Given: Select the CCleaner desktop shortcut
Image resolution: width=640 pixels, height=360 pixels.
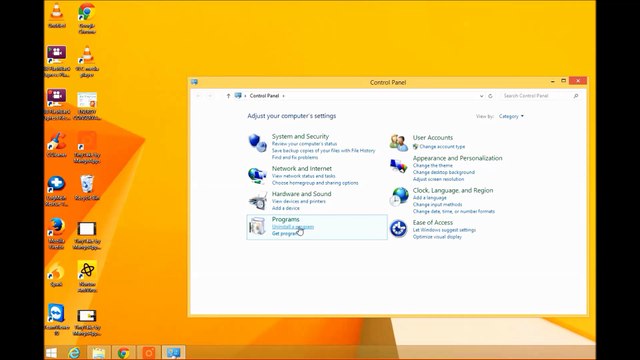Looking at the screenshot, I should [x=57, y=144].
